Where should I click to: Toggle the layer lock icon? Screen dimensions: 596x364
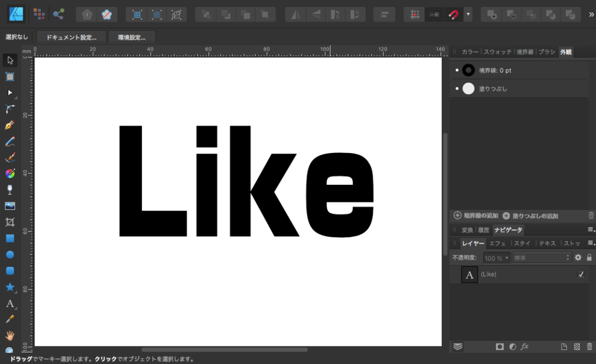pos(589,258)
